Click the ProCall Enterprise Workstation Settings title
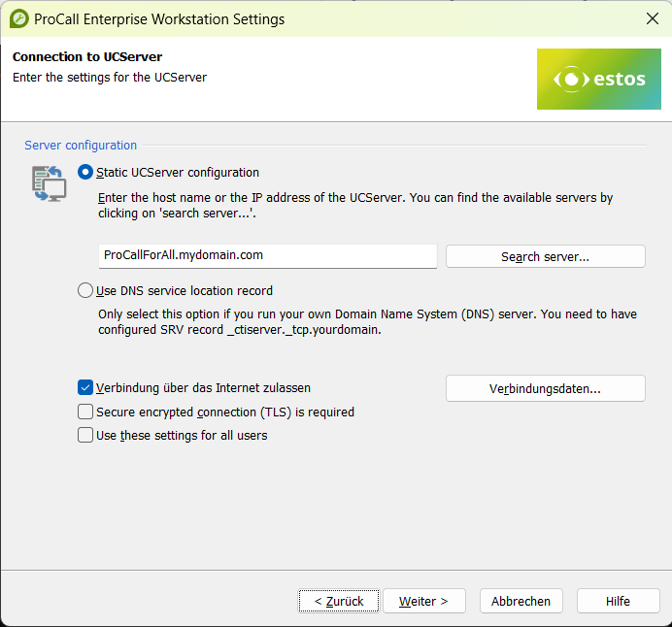Screen dimensions: 672x627 pos(160,19)
